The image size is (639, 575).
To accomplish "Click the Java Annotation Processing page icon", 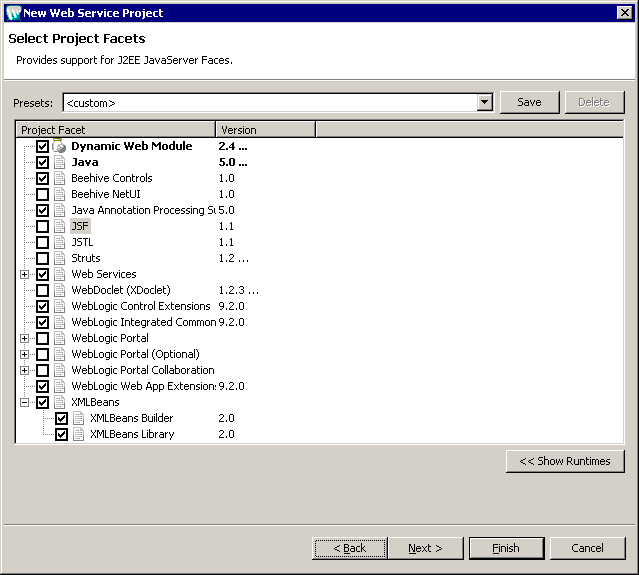I will 59,210.
